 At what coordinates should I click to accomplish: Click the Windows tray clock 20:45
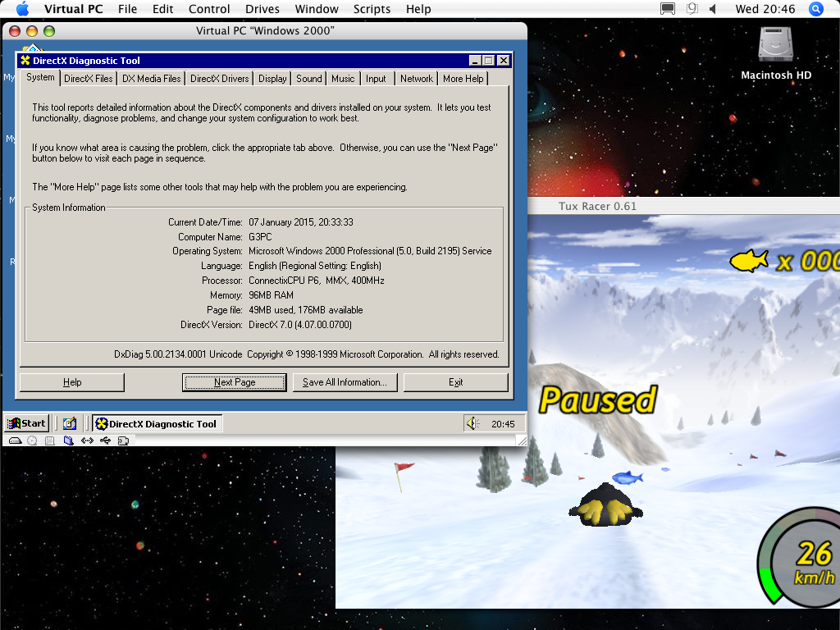[503, 424]
